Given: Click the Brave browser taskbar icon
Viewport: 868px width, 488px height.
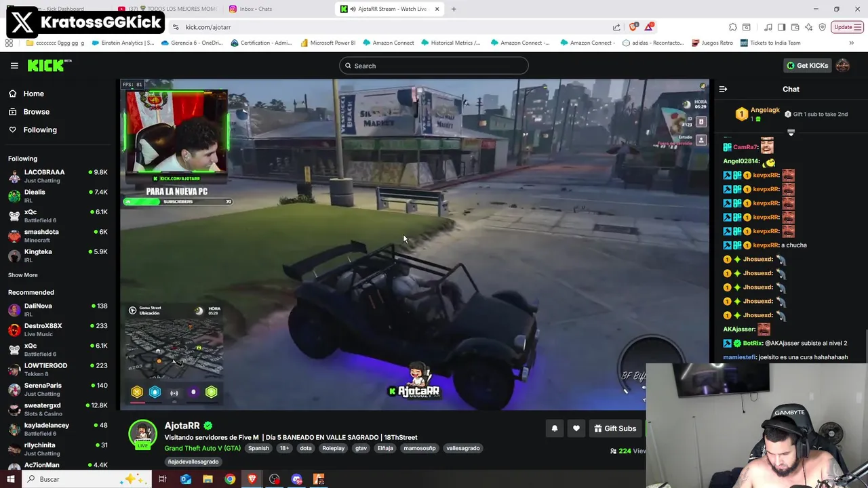Looking at the screenshot, I should (252, 479).
